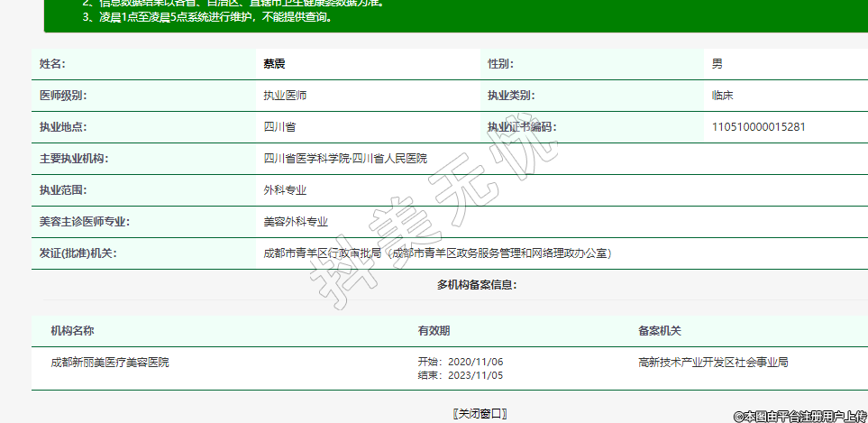Select the 成都新丽美医疗美容医院 institution entry
The height and width of the screenshot is (423, 868).
(110, 363)
